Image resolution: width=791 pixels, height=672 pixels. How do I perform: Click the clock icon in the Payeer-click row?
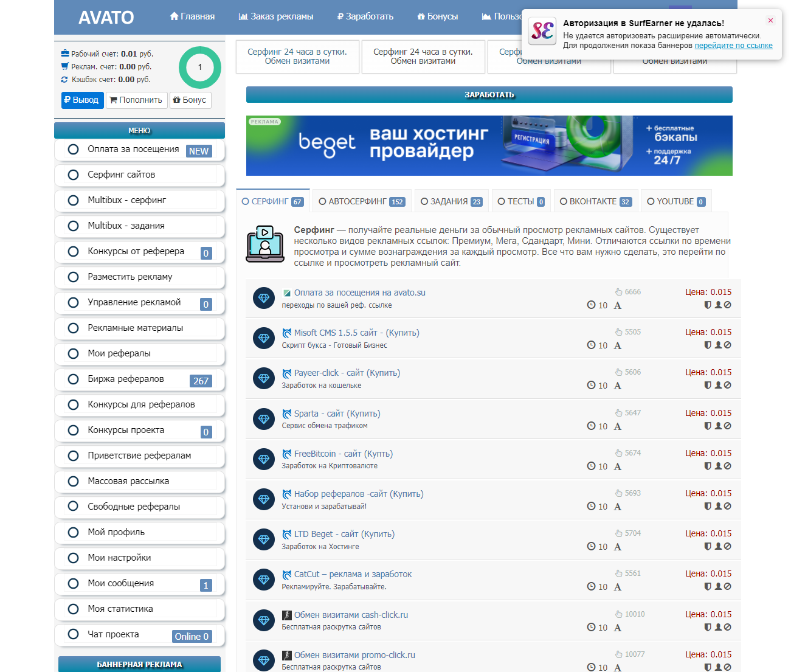coord(591,386)
